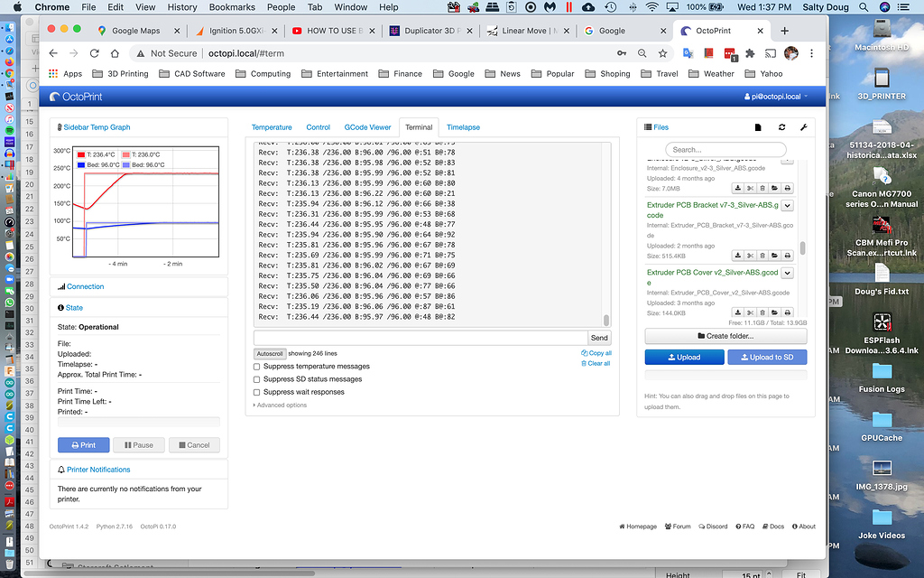Switch to the GCode Viewer tab

(367, 127)
